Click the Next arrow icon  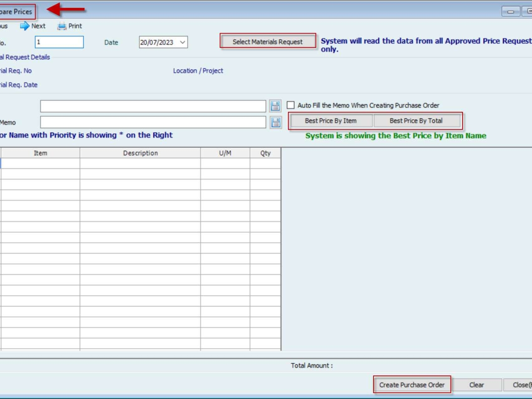click(25, 26)
